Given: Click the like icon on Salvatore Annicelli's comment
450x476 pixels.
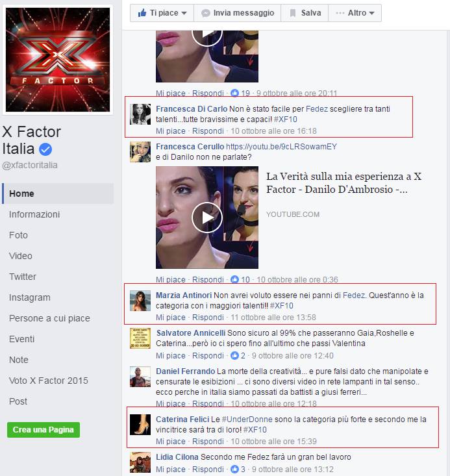Looking at the screenshot, I should pos(234,355).
